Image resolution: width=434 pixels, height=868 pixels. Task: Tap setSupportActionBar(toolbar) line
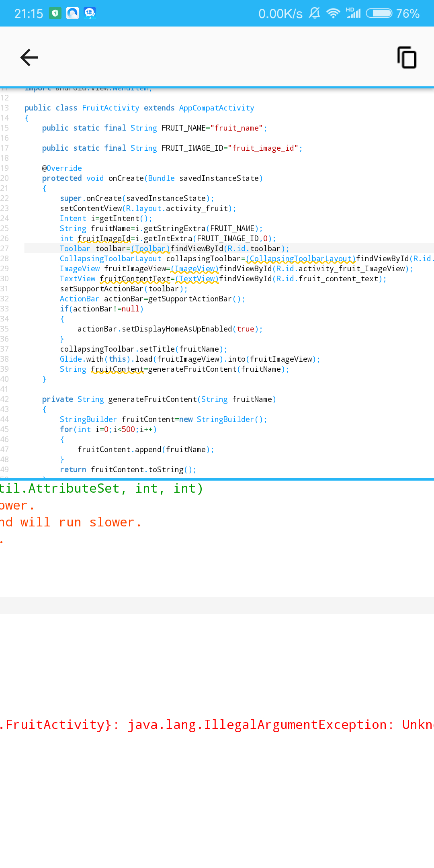pyautogui.click(x=124, y=289)
